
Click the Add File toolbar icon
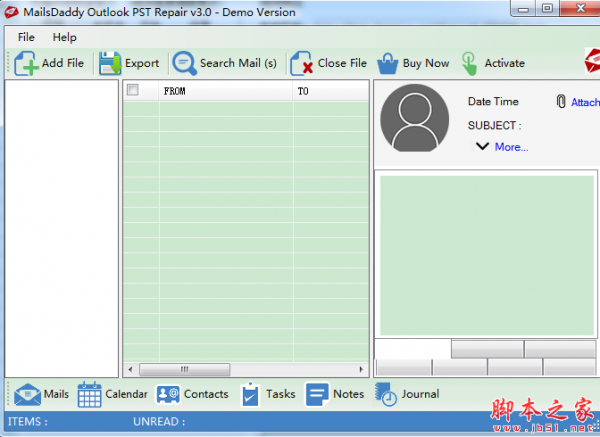point(27,63)
